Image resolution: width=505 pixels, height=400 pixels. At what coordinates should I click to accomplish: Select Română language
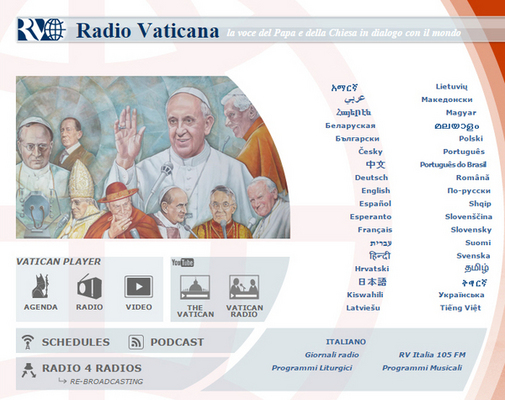473,178
